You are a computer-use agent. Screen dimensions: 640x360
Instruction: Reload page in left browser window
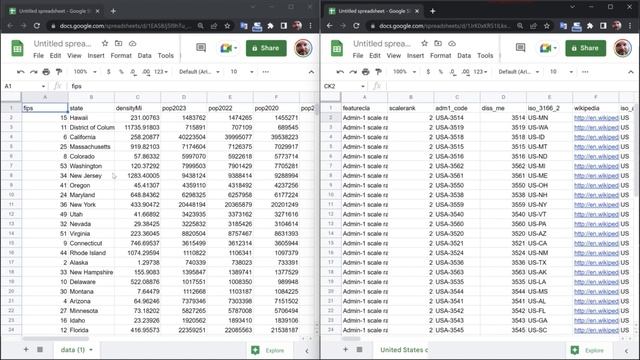click(37, 26)
